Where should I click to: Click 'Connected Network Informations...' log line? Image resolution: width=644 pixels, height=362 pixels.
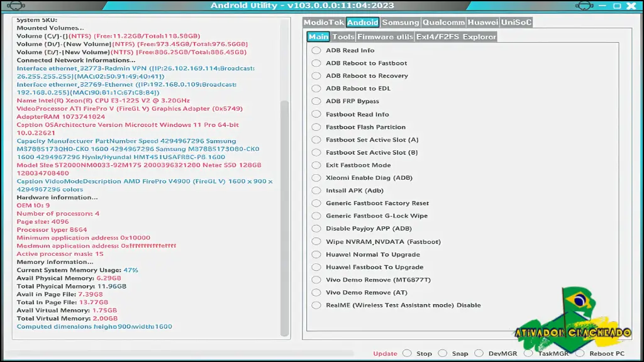click(x=76, y=60)
